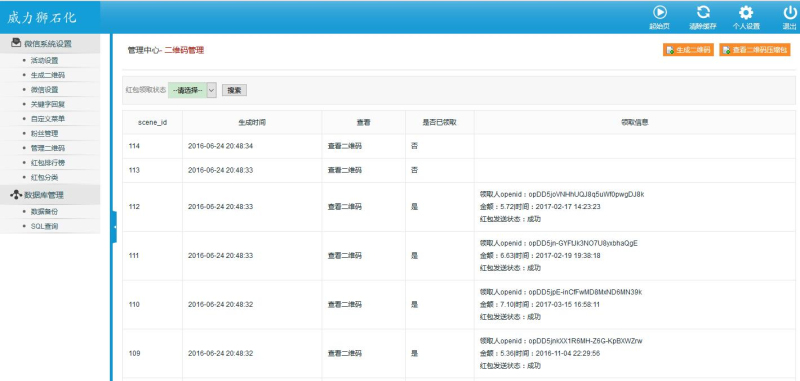The image size is (800, 381).
Task: Click 查看二维码 link for scene_id 110
Action: click(344, 304)
